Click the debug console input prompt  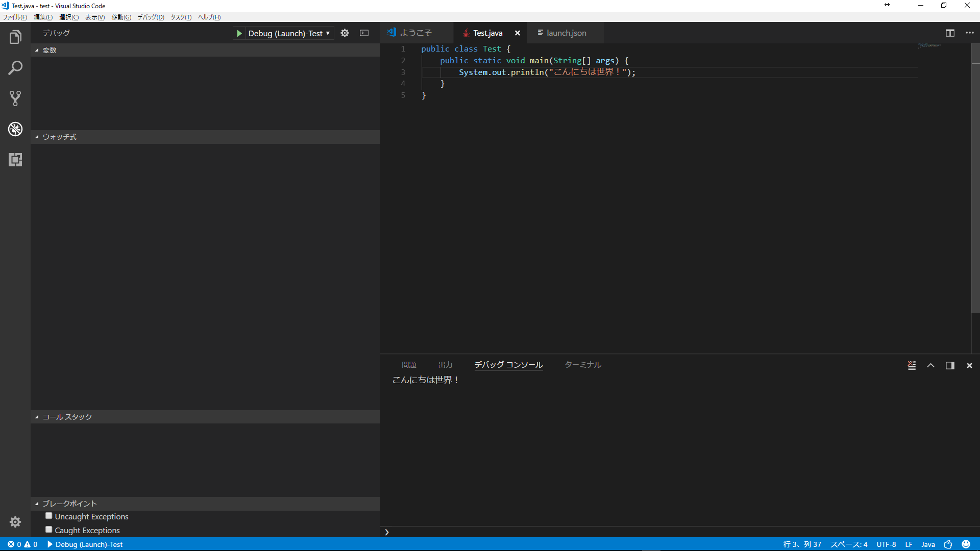pyautogui.click(x=680, y=532)
